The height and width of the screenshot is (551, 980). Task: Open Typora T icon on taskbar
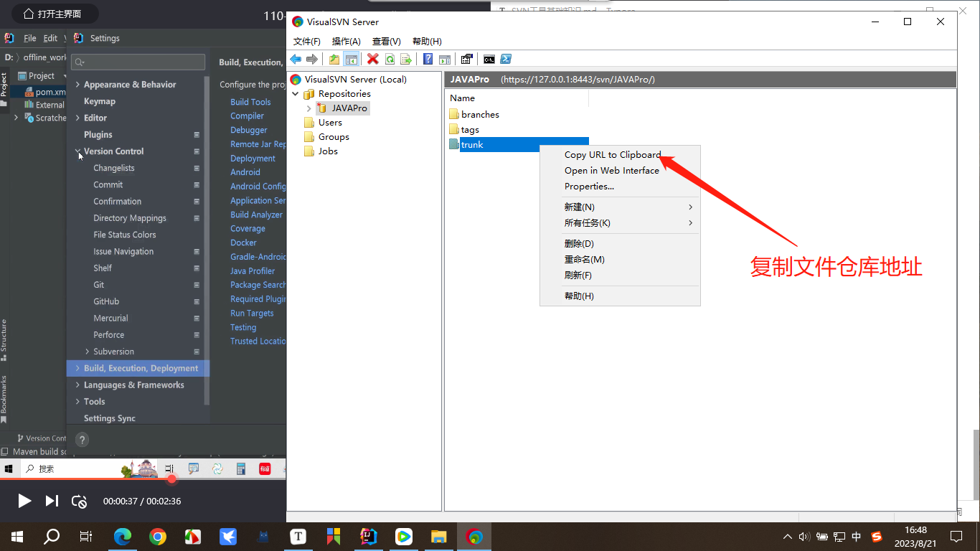point(298,536)
